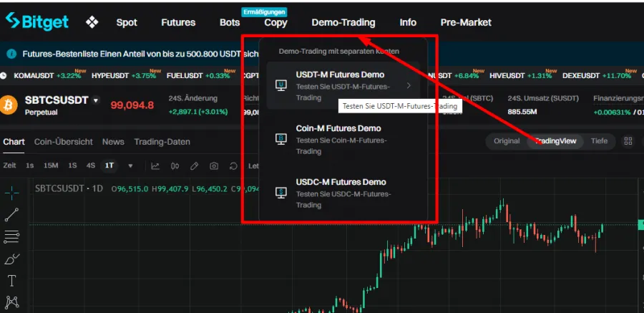Click the Coin-M Futures Demo monitor icon
Screen dimensions: 644x313
(281, 140)
